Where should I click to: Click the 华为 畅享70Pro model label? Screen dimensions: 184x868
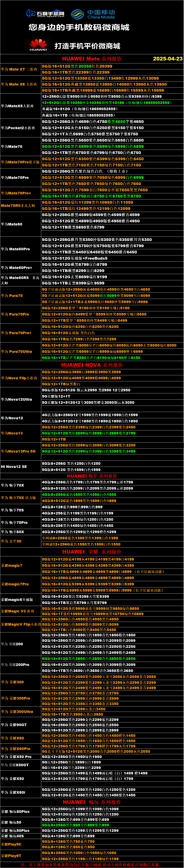pos(14,523)
